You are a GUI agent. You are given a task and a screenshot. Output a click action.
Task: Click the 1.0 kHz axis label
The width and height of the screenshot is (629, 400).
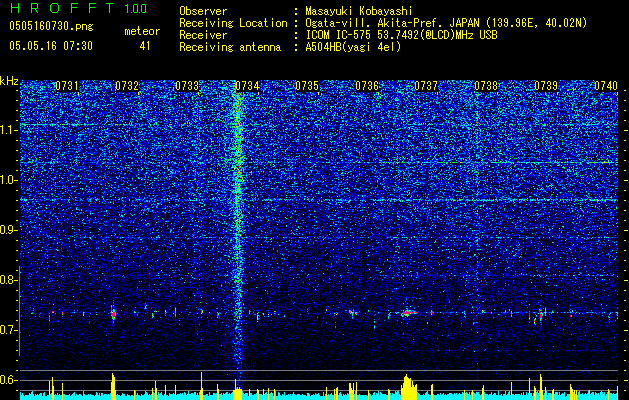[9, 180]
